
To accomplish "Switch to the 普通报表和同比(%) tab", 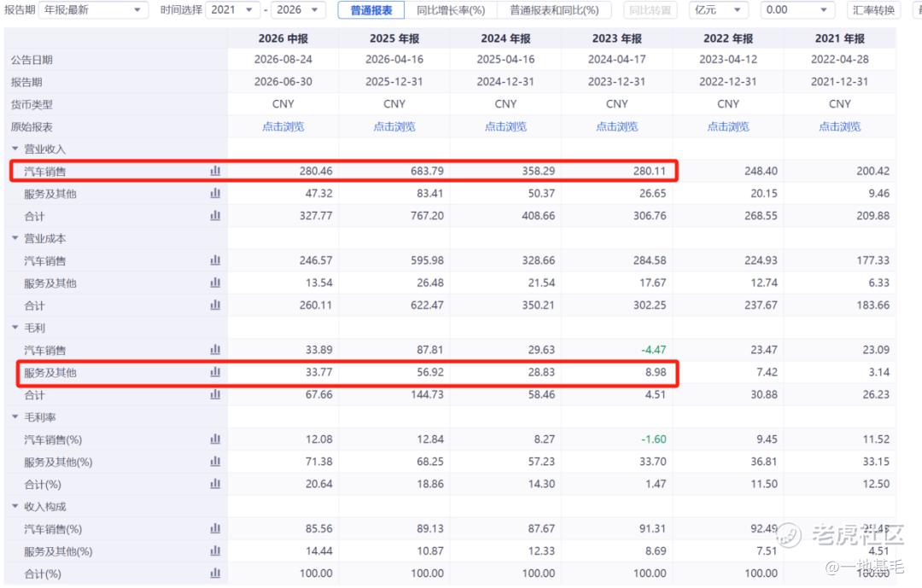I will coord(555,10).
